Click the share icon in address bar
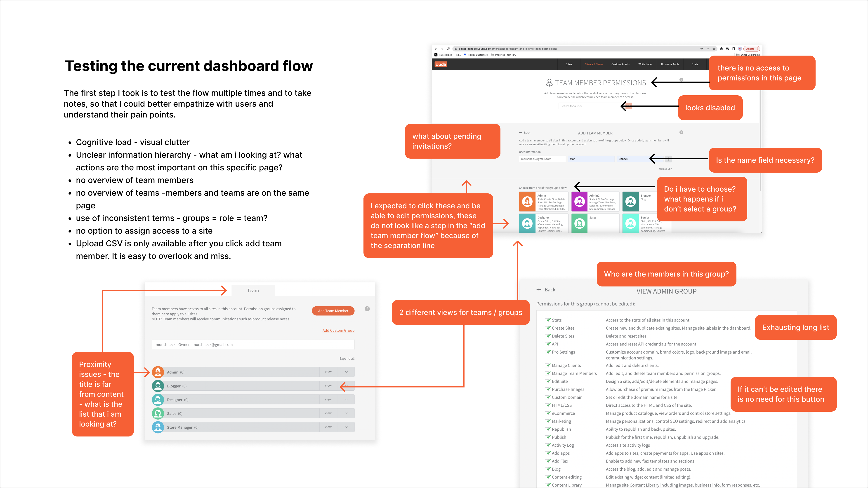This screenshot has height=488, width=868. [708, 49]
